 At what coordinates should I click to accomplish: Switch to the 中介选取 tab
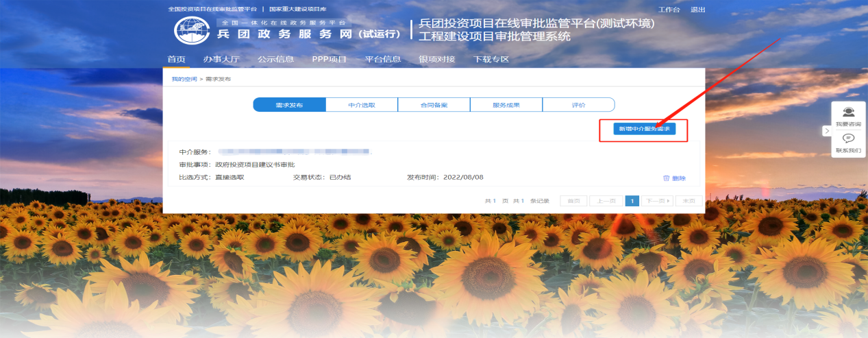362,105
